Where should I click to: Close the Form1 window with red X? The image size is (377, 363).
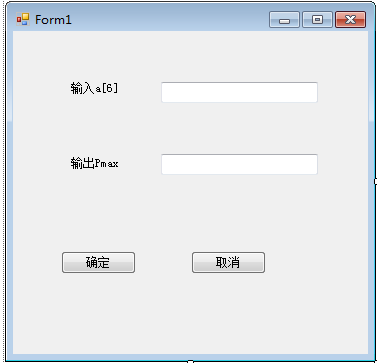(350, 20)
